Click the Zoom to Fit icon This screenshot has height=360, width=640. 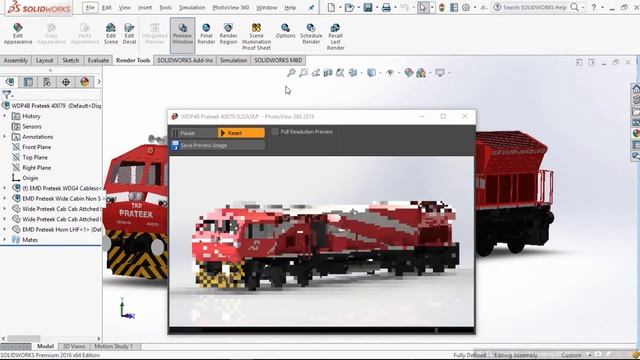click(291, 73)
